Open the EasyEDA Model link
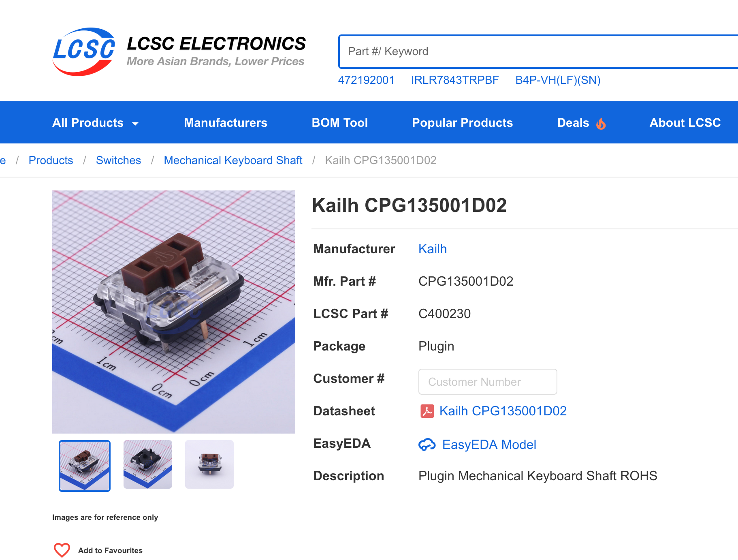738x560 pixels. tap(489, 445)
